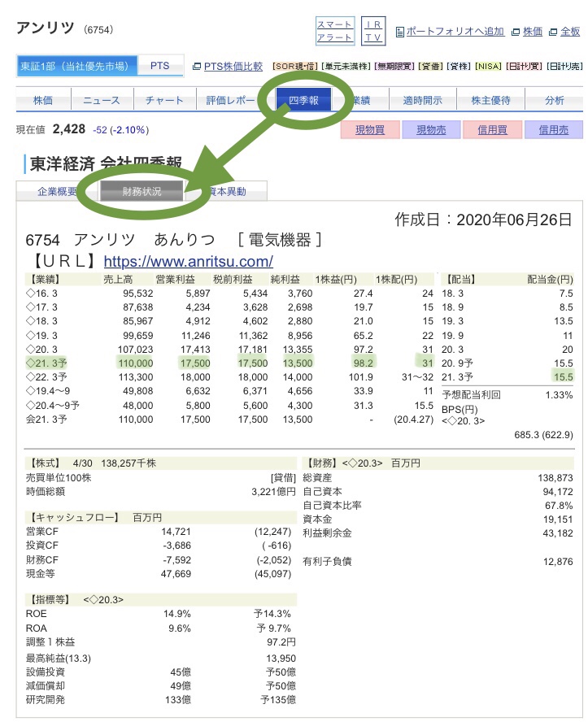Click the ポートフォリオへ追加 link
Screen dimensions: 588x726
455,32
